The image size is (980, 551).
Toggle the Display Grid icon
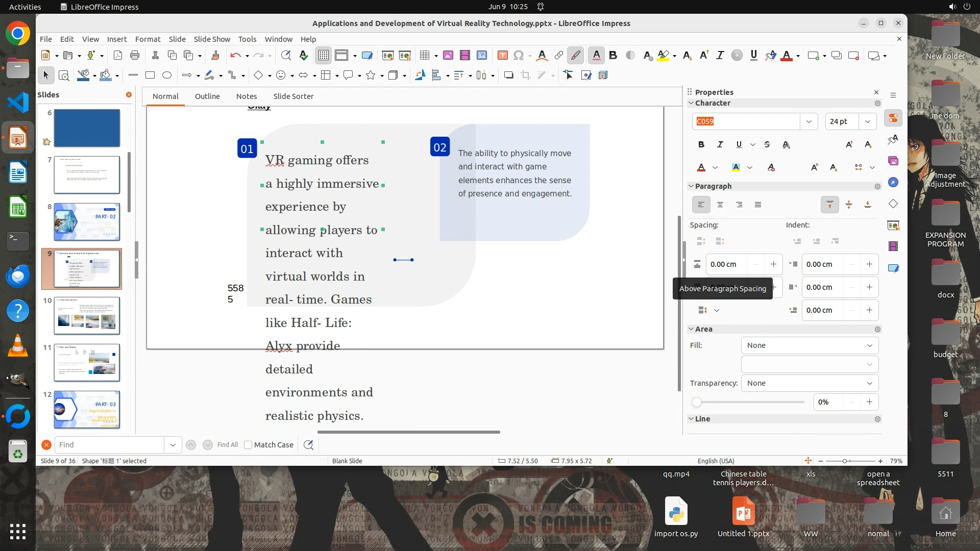pyautogui.click(x=324, y=56)
